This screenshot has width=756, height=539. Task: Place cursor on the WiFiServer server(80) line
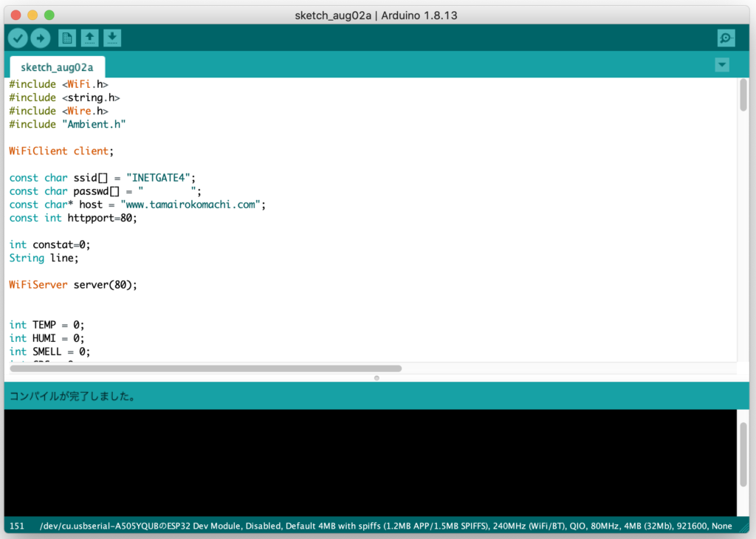pos(74,284)
